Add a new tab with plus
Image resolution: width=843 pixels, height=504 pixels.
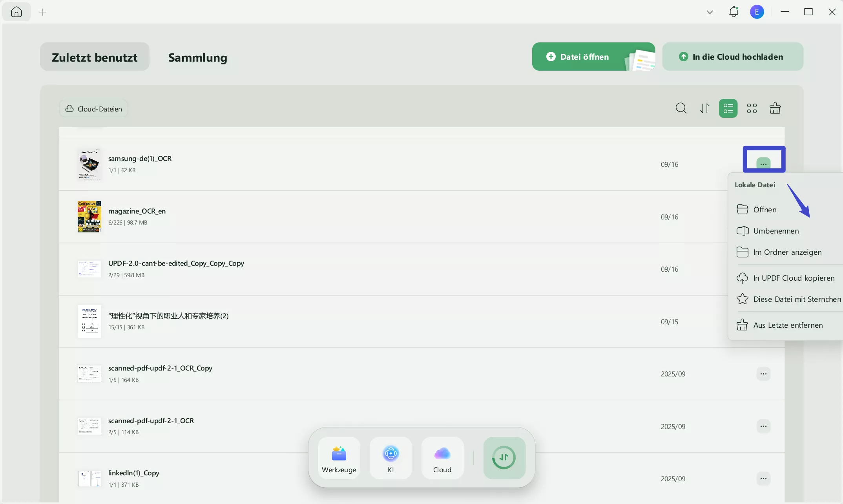coord(43,12)
